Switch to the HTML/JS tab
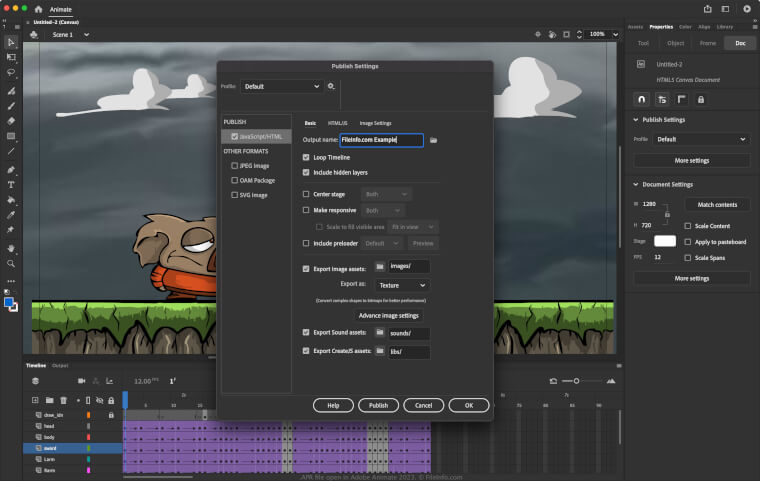 (337, 123)
